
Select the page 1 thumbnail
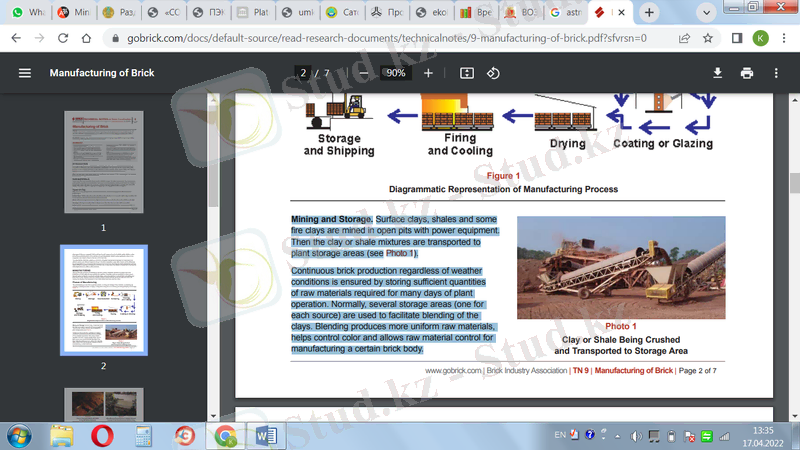coord(103,162)
